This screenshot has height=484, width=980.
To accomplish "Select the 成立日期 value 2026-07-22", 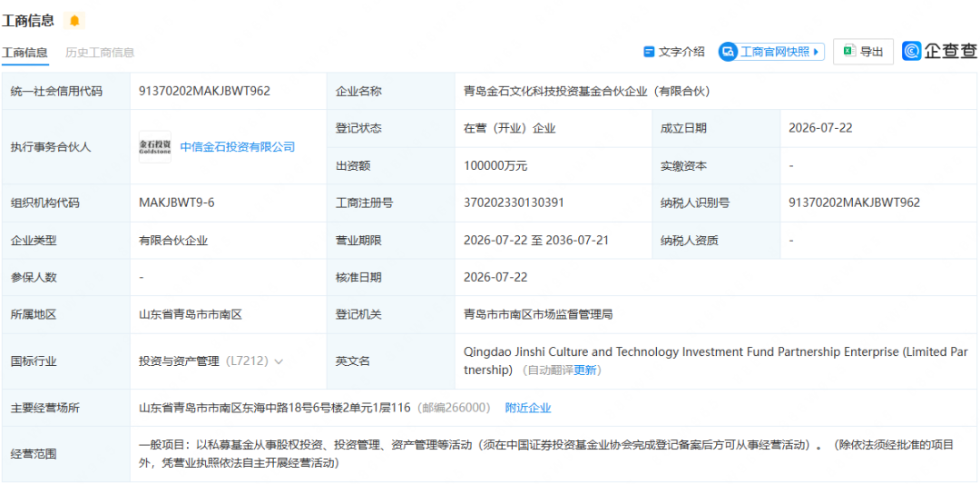I will 820,128.
